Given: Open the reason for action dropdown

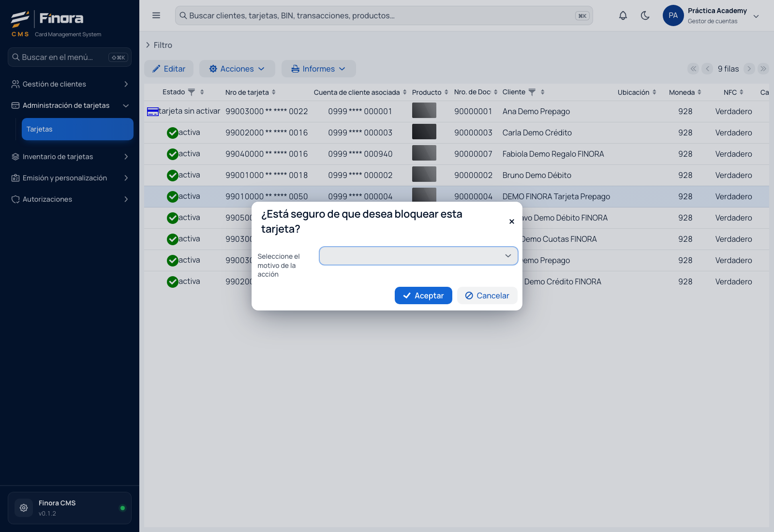Looking at the screenshot, I should pyautogui.click(x=418, y=256).
